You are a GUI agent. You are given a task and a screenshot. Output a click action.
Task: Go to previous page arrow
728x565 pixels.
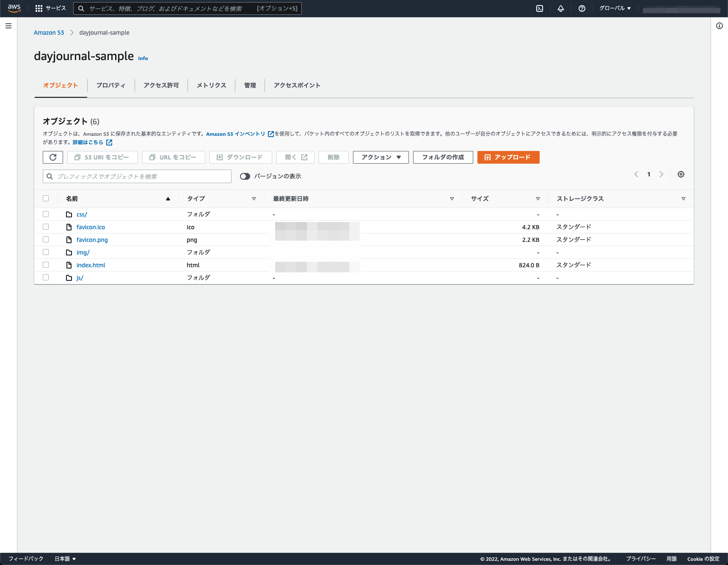pos(636,174)
